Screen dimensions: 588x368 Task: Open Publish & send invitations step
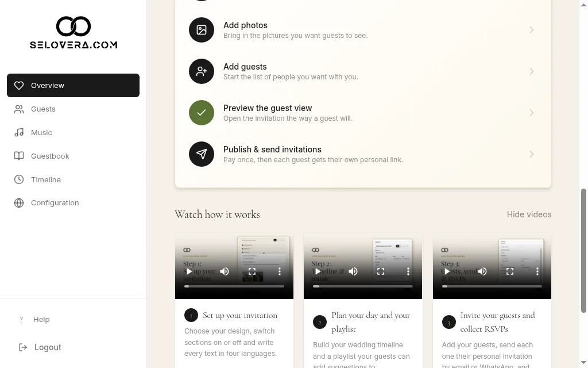click(x=363, y=154)
